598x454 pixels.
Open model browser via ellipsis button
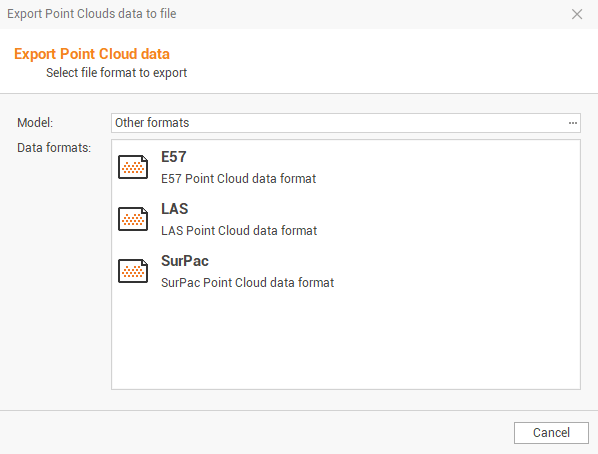coord(572,123)
